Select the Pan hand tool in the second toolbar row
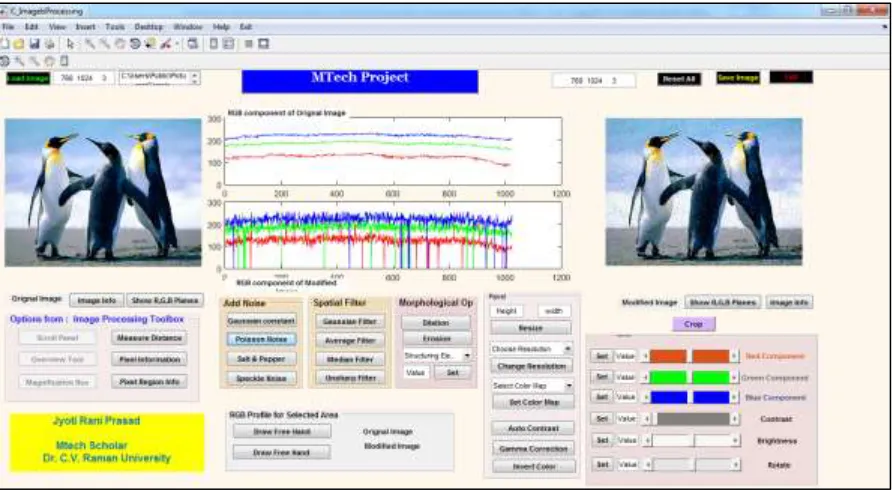892x490 pixels. point(49,61)
